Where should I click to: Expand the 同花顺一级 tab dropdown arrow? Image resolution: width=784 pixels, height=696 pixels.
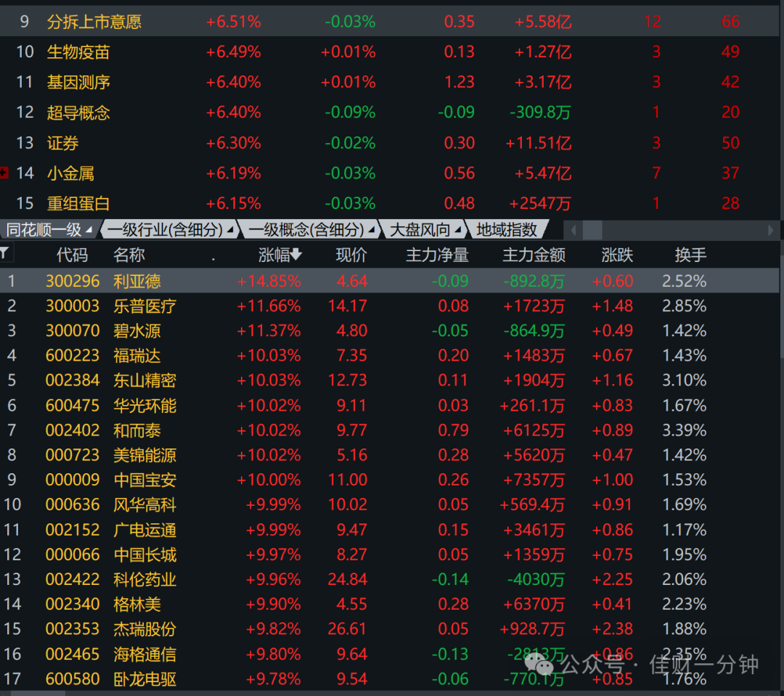tap(89, 230)
